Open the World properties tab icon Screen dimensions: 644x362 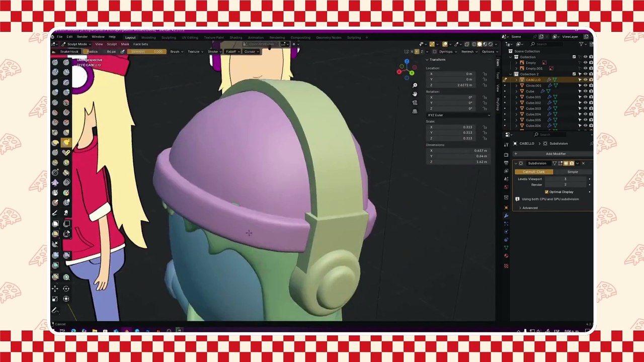[506, 187]
